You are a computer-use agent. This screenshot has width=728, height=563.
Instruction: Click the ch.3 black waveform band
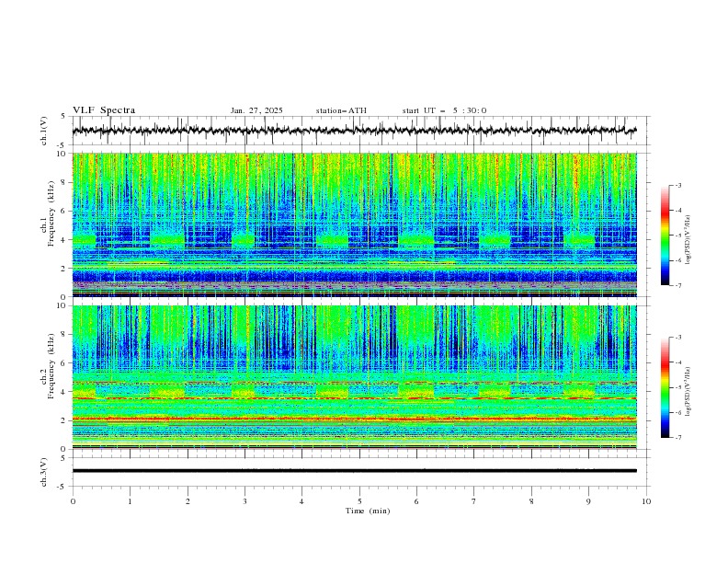[x=354, y=471]
